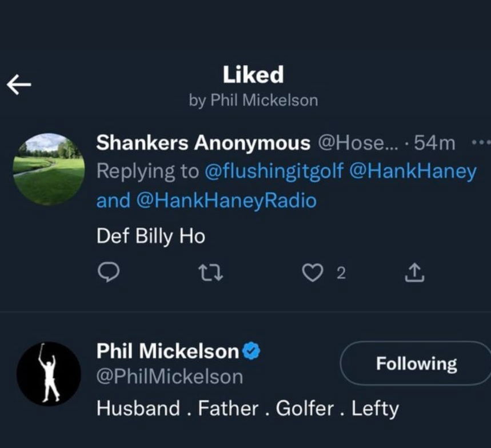The height and width of the screenshot is (448, 491).
Task: Open the @HankHaneyRadio mention link
Action: [226, 201]
